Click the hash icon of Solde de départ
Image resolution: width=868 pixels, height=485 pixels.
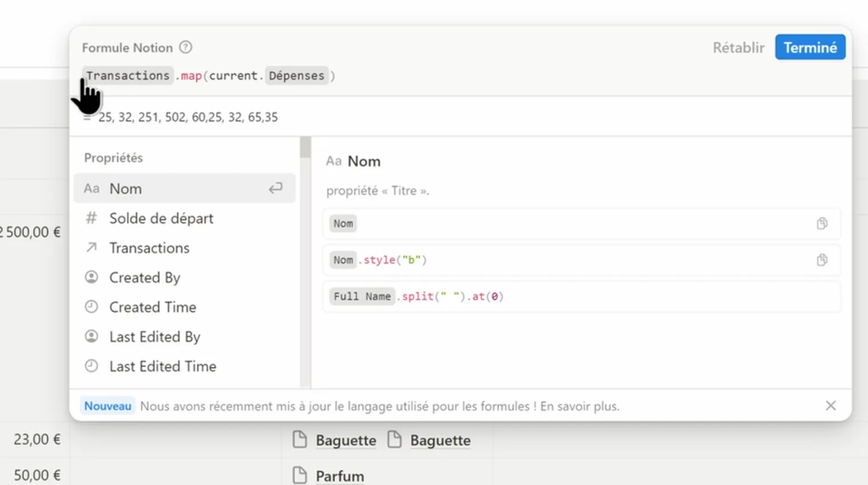(x=91, y=218)
